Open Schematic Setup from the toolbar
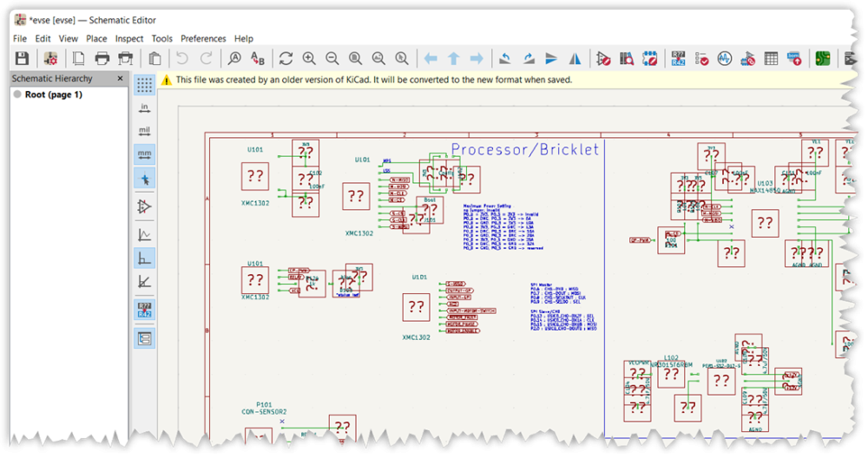 [51, 59]
